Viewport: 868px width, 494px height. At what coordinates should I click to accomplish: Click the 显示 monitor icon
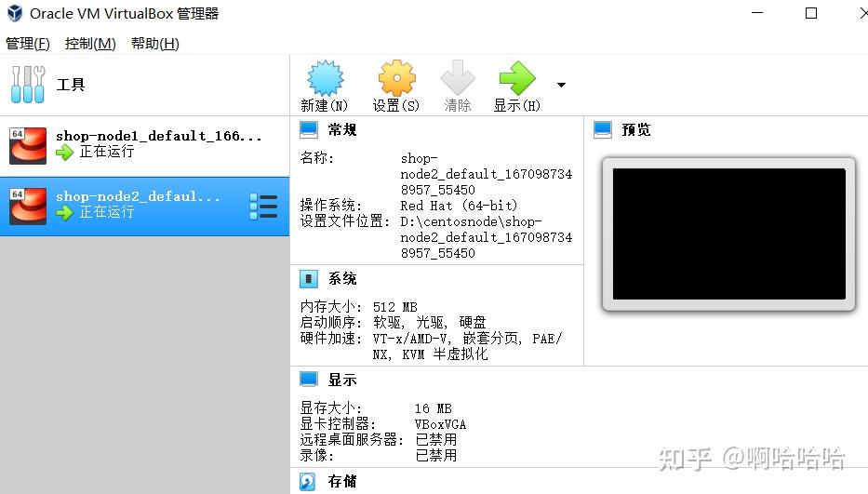click(x=309, y=380)
